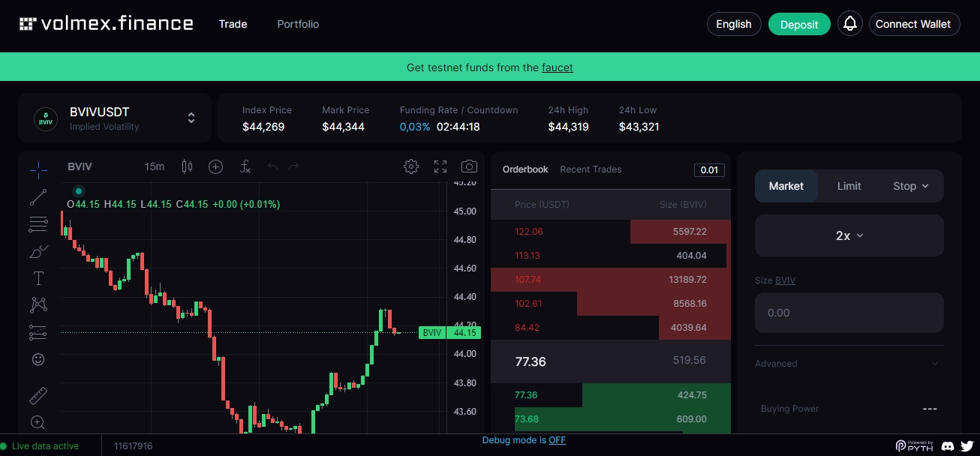Image resolution: width=980 pixels, height=456 pixels.
Task: Switch to the Limit order tab
Action: [x=849, y=185]
